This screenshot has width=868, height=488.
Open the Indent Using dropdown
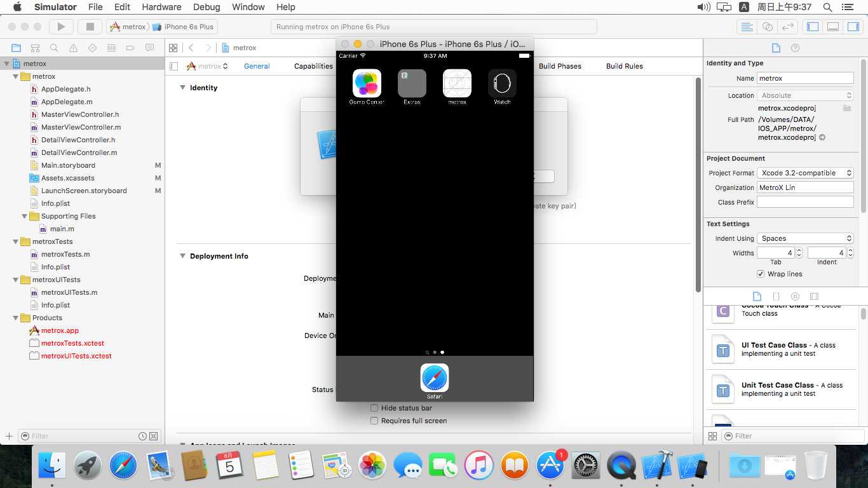pos(805,238)
